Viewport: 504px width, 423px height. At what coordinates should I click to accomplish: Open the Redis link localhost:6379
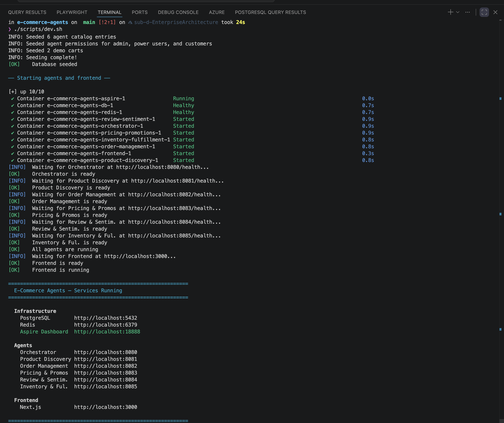tap(105, 325)
